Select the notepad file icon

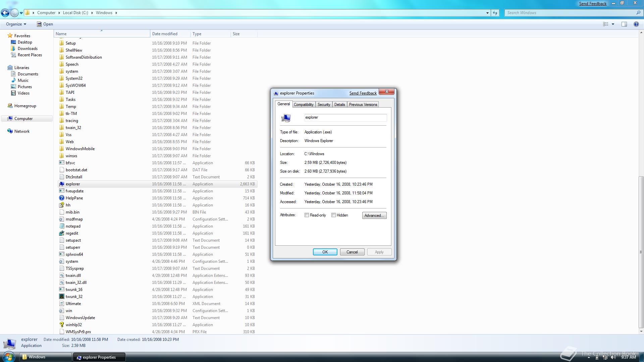[62, 226]
